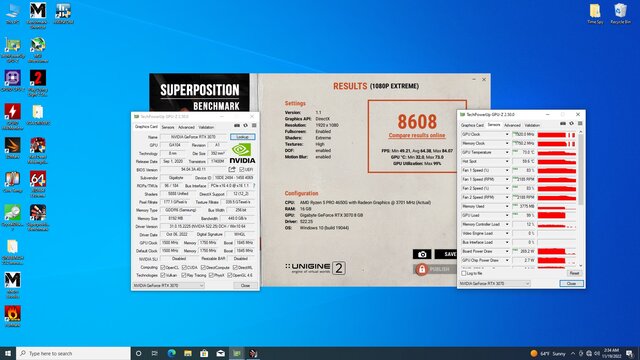Open AIDA64 Extreme desktop shortcut
This screenshot has height=360, width=640.
(38, 184)
